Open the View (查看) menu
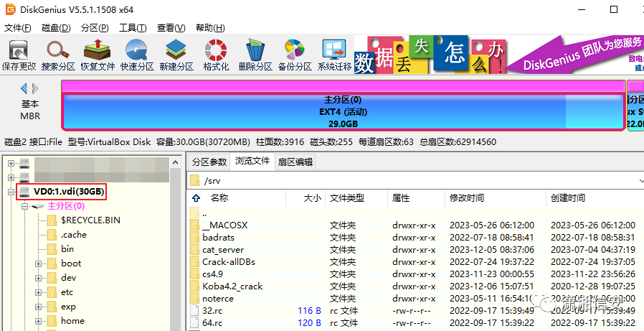Viewport: 644px width, 331px height. 171,28
